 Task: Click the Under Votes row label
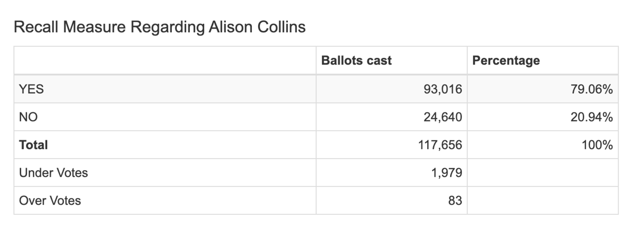coord(54,173)
